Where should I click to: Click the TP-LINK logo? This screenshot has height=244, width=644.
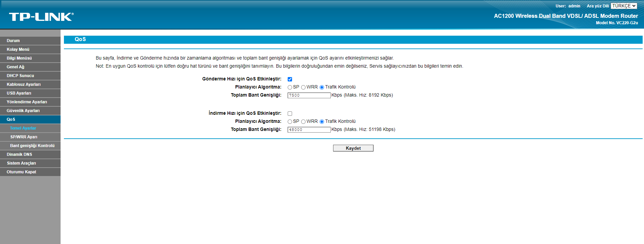click(41, 17)
